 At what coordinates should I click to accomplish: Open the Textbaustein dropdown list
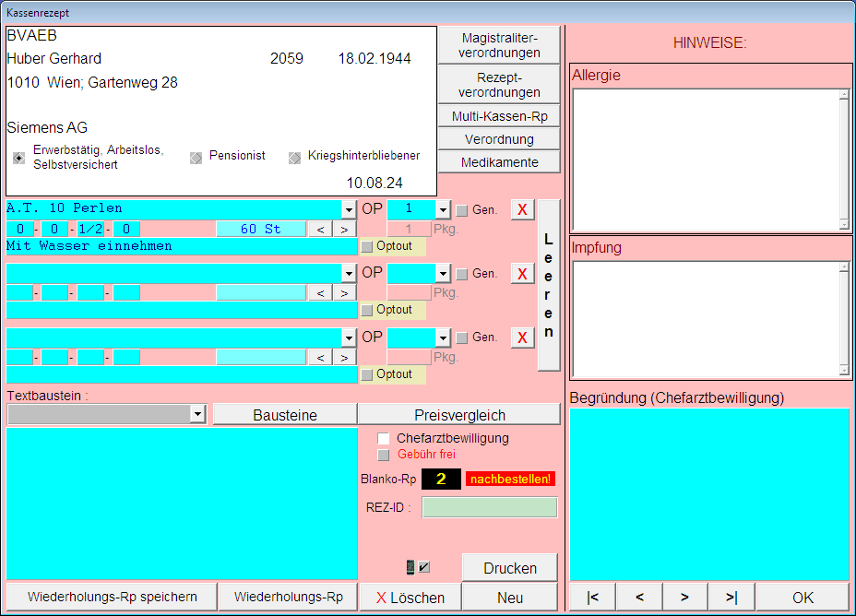[x=197, y=415]
